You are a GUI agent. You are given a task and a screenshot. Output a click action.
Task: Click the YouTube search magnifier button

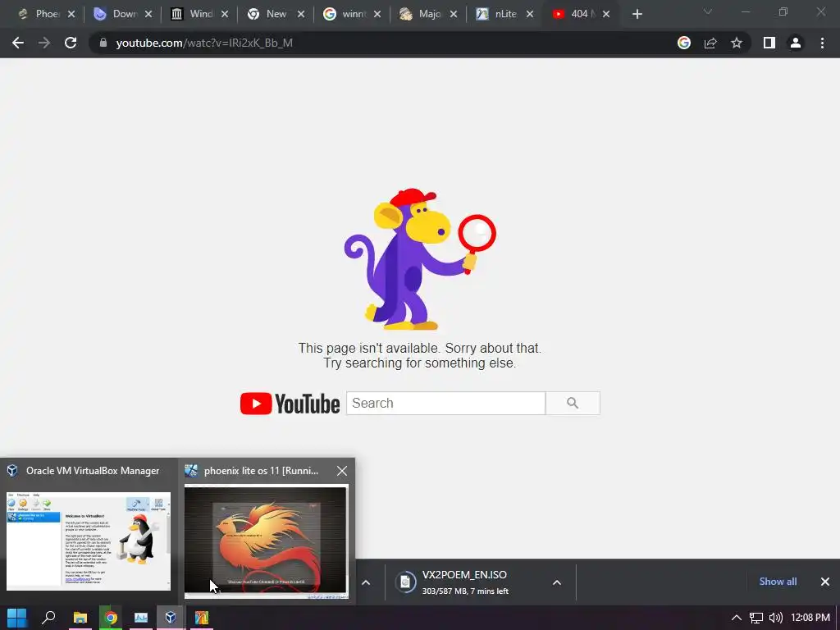click(573, 403)
